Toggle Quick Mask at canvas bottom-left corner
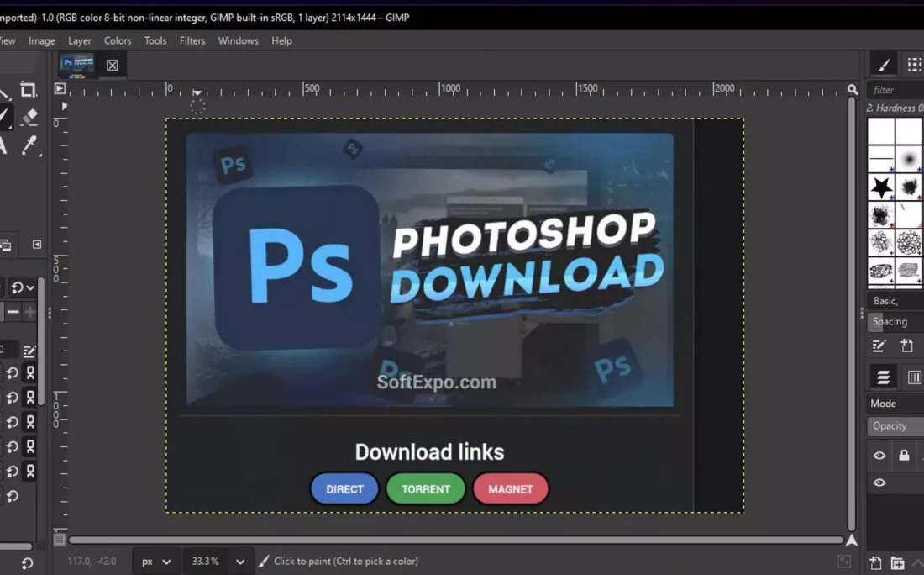Image resolution: width=924 pixels, height=575 pixels. [60, 540]
